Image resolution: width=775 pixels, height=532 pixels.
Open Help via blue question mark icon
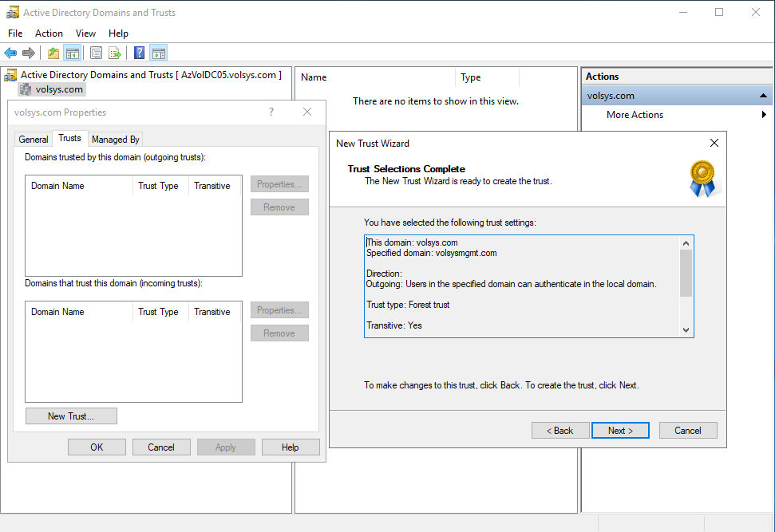139,53
